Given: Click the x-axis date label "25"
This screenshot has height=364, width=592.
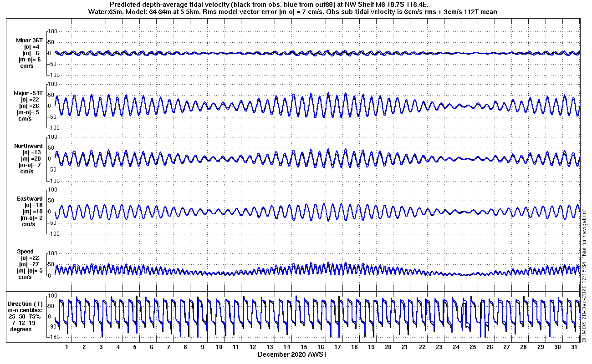Looking at the screenshot, I should pyautogui.click(x=473, y=347).
